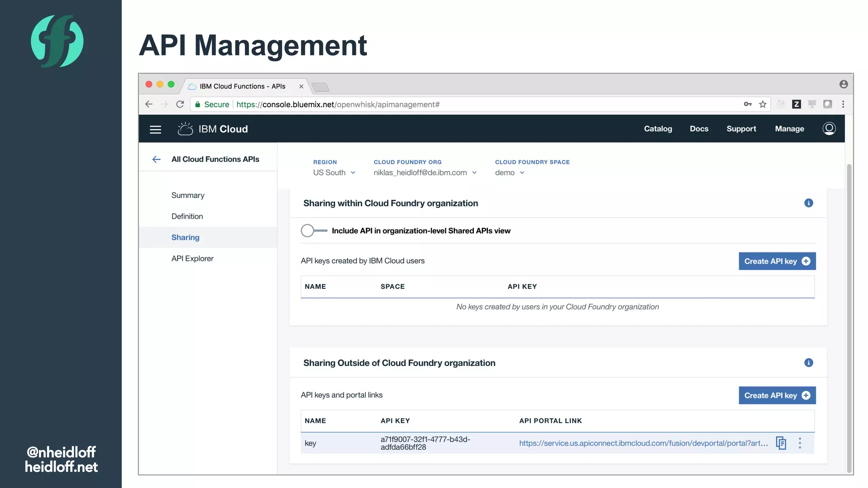Click the API key value a71f9007-32f1-4777-b43d-adfda66bff28
The width and height of the screenshot is (868, 488).
click(425, 443)
